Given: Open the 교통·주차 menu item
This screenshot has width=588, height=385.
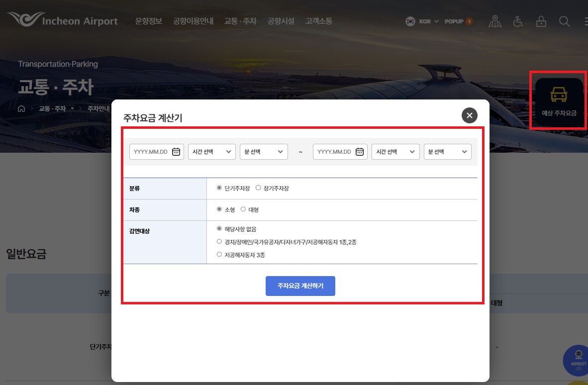Looking at the screenshot, I should click(x=241, y=21).
